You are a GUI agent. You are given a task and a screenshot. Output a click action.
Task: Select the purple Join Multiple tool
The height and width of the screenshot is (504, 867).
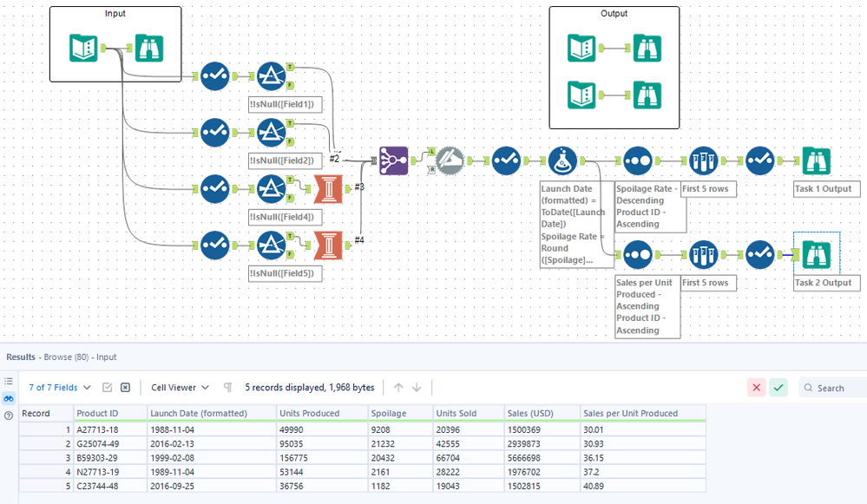click(394, 160)
